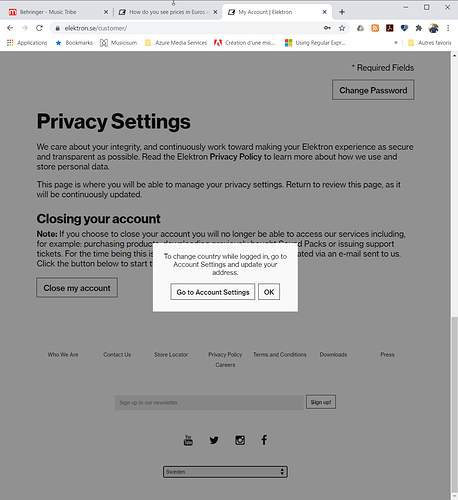Image resolution: width=458 pixels, height=500 pixels.
Task: Open the Chrome extensions puzzle icon
Action: [x=419, y=28]
